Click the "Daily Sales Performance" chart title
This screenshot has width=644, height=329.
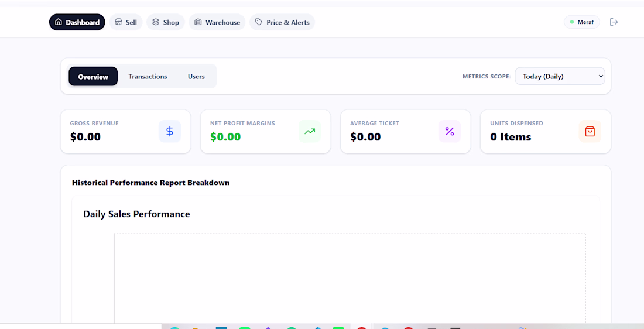137,214
